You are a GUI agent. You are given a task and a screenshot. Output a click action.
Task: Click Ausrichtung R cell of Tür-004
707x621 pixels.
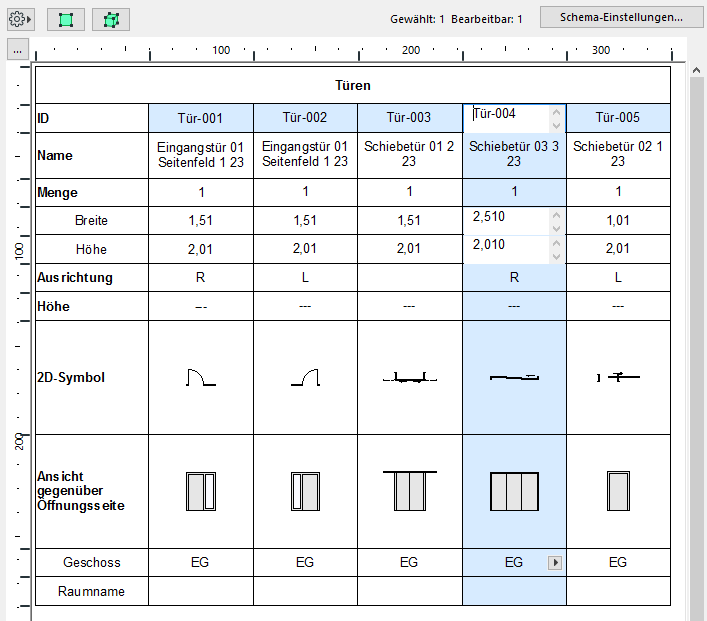click(x=514, y=277)
